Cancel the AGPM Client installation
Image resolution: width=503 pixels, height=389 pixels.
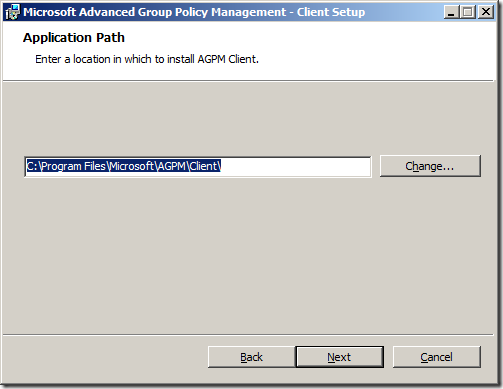pyautogui.click(x=437, y=357)
